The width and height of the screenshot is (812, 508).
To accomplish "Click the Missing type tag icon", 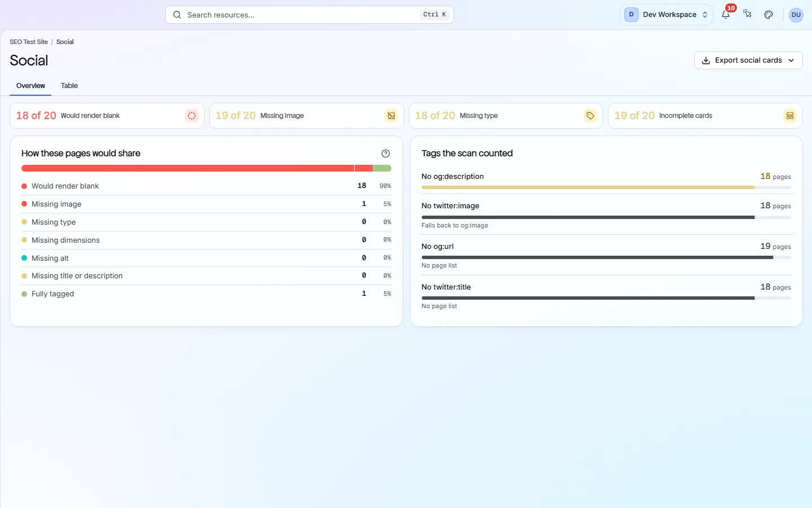I will 590,116.
